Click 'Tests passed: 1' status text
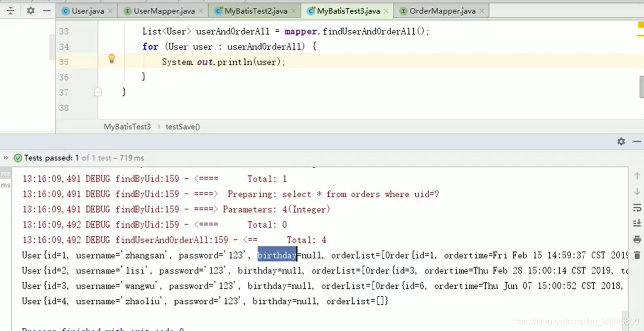Screen dimensions: 644x331 coord(52,158)
